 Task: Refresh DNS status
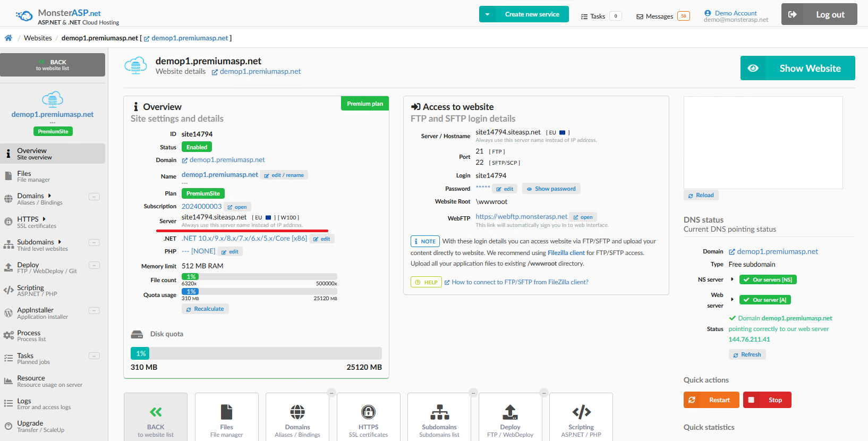pyautogui.click(x=747, y=354)
